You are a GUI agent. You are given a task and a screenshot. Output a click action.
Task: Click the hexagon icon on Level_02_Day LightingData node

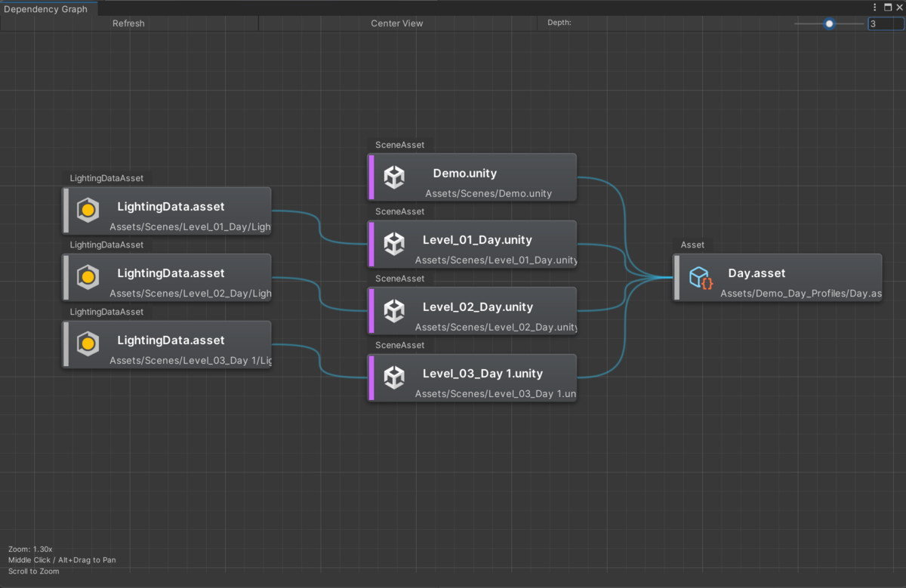tap(88, 277)
